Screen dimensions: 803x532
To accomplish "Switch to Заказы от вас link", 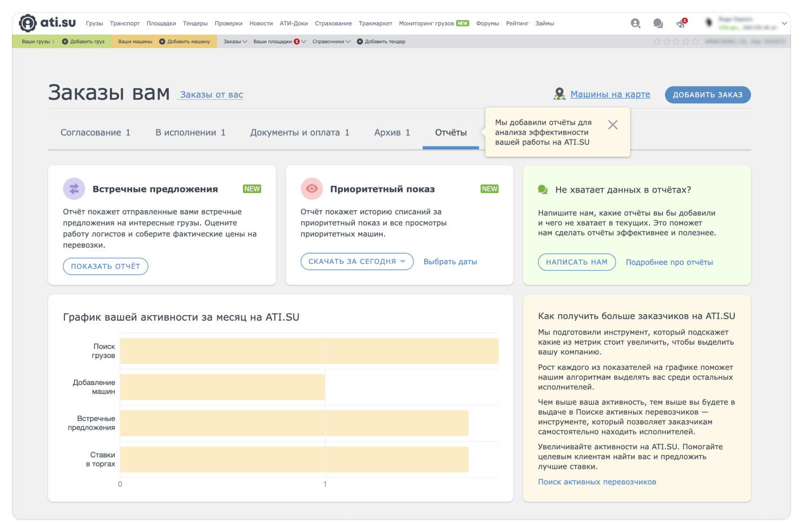I will 212,95.
